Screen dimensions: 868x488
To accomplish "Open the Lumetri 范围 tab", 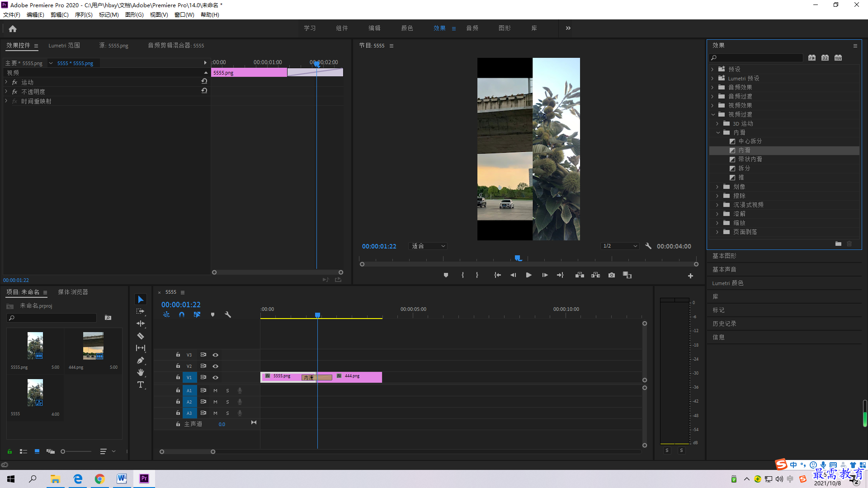I will click(x=64, y=45).
